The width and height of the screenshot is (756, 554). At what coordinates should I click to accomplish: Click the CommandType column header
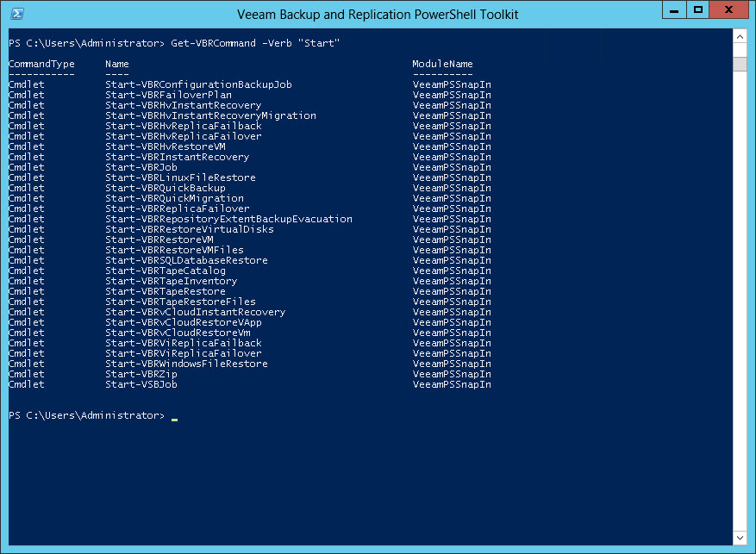[41, 64]
